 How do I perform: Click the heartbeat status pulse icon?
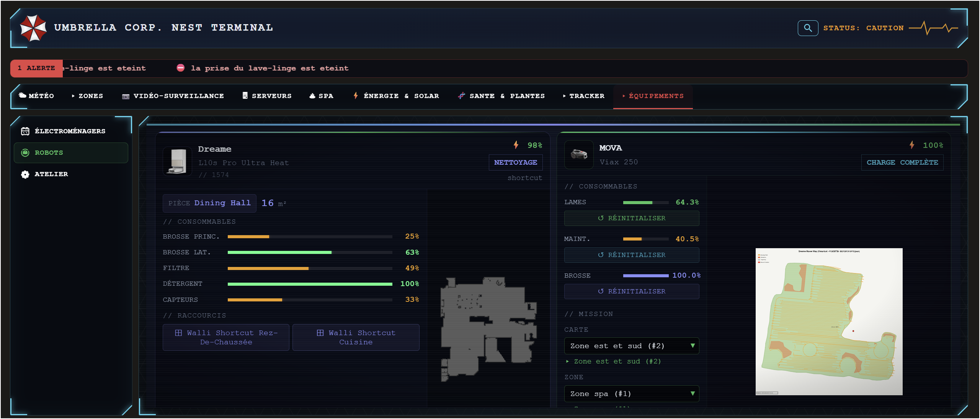933,28
